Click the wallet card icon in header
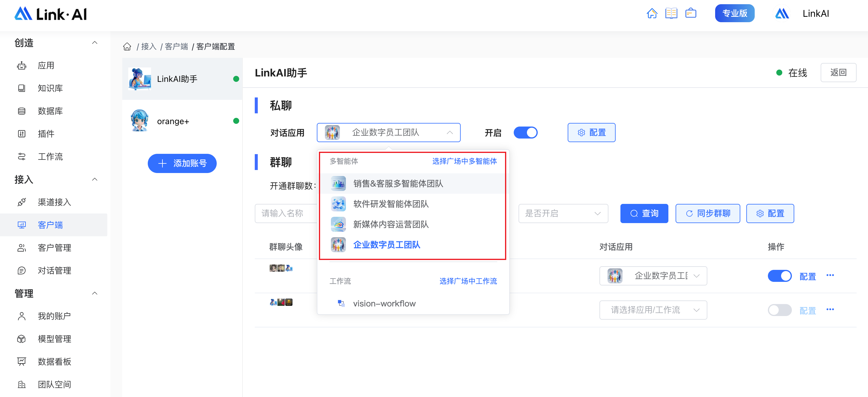The width and height of the screenshot is (868, 397). point(691,13)
